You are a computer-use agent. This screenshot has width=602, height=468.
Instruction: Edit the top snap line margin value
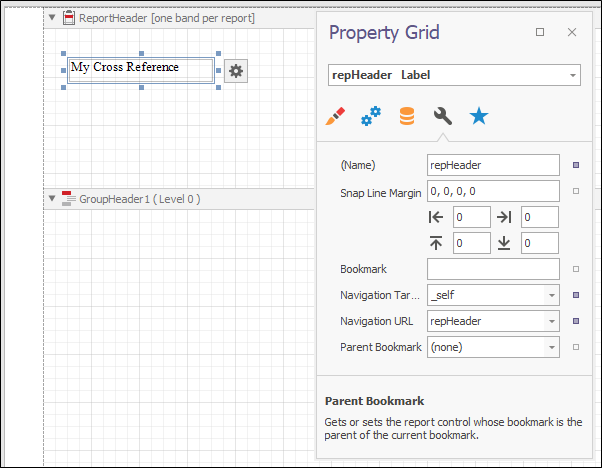coord(472,243)
